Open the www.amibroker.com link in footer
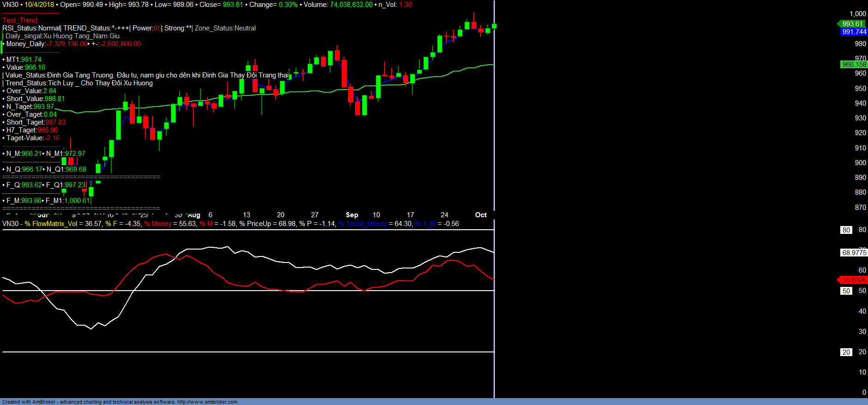Screen dimensions: 868x405 coord(207,402)
